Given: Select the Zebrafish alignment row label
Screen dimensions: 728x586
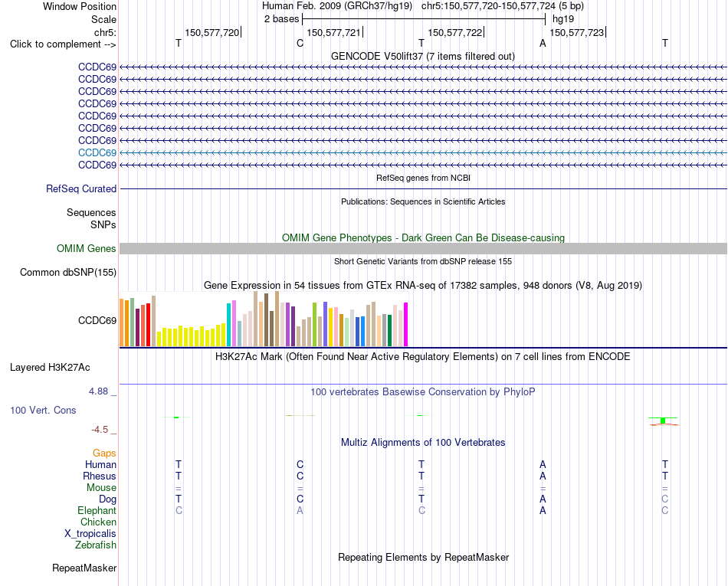Looking at the screenshot, I should tap(96, 545).
